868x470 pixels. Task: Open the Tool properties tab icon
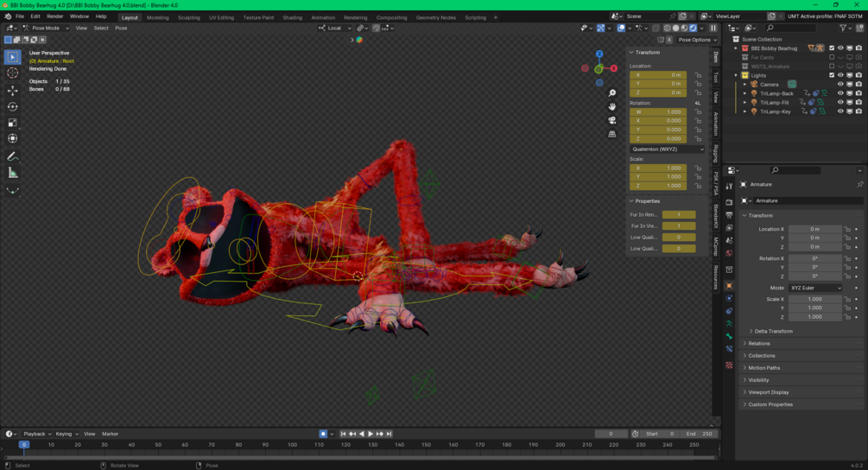[x=729, y=187]
